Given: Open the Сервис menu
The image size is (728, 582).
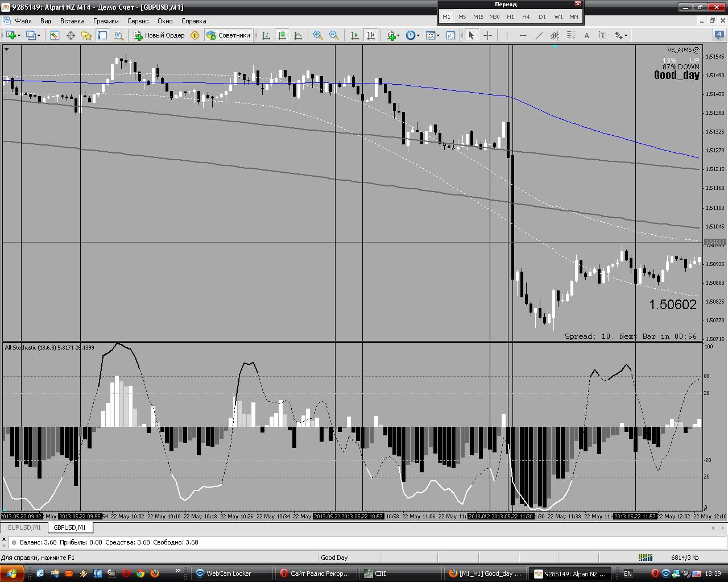Looking at the screenshot, I should pos(138,21).
